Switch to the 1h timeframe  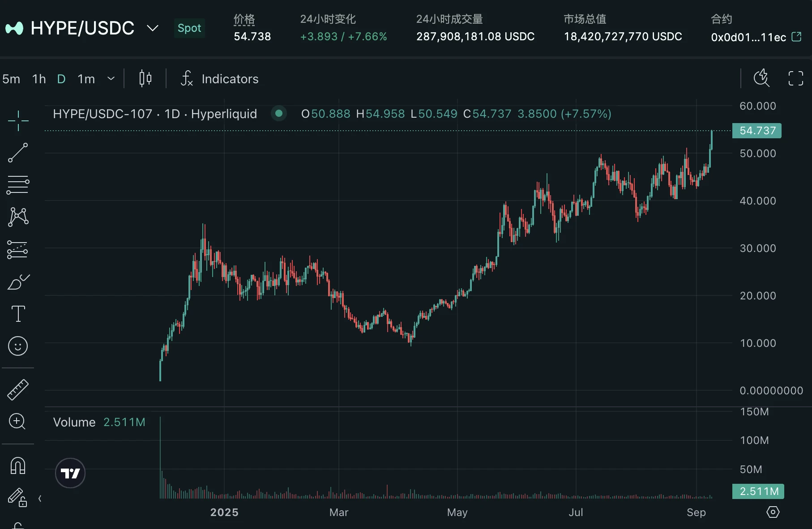tap(38, 79)
